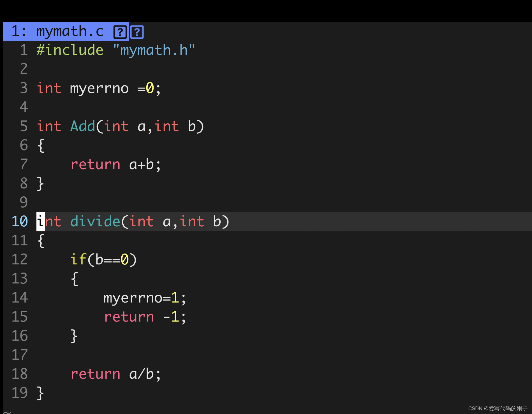Click the if(b==0) condition
The width and height of the screenshot is (532, 414).
click(103, 260)
